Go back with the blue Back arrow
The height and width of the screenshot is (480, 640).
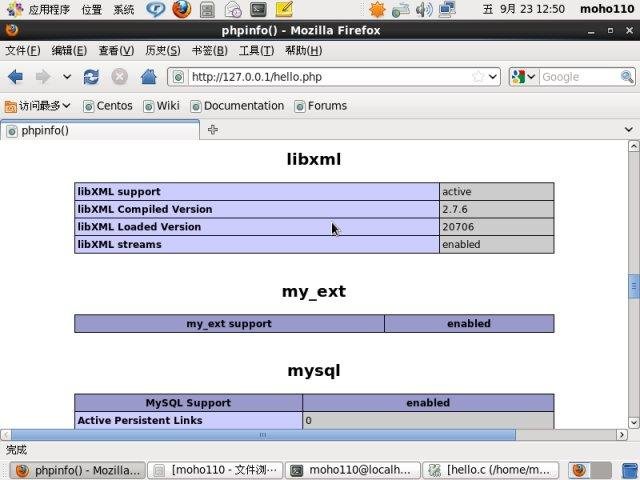[x=16, y=77]
